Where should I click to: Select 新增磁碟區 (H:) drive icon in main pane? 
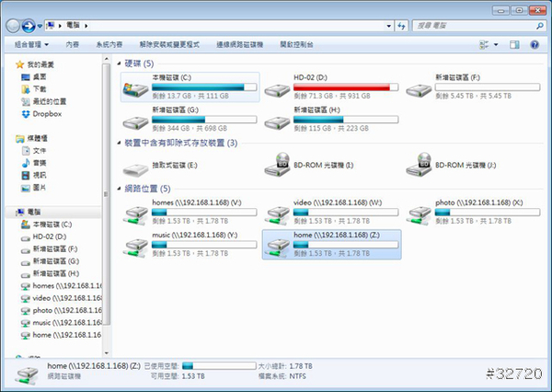pos(278,123)
